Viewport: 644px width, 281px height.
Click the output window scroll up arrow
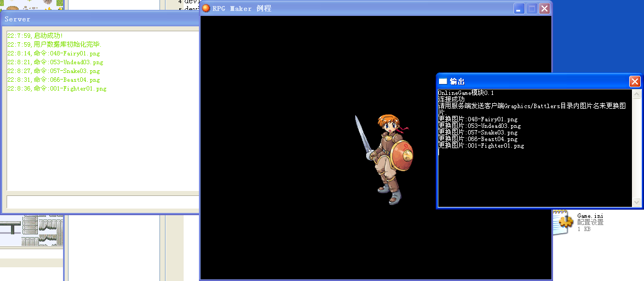coord(637,94)
